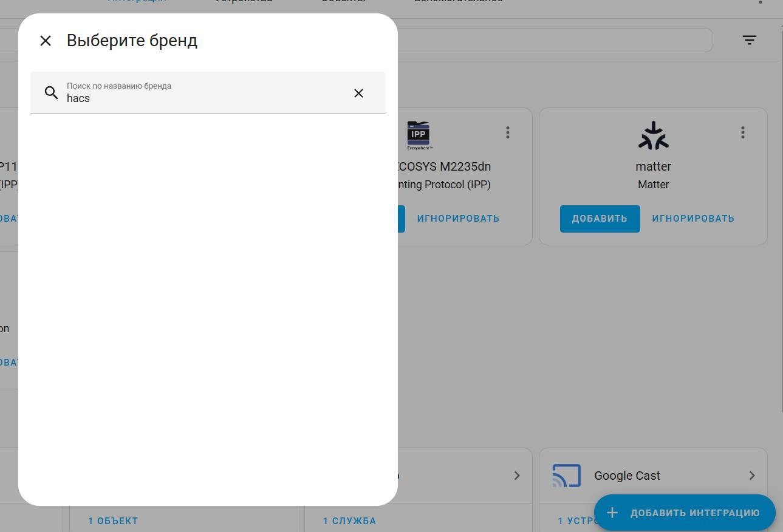
Task: Click ИГНОРИРОВАТЬ on the ECOSYS M2235dn card
Action: [458, 219]
